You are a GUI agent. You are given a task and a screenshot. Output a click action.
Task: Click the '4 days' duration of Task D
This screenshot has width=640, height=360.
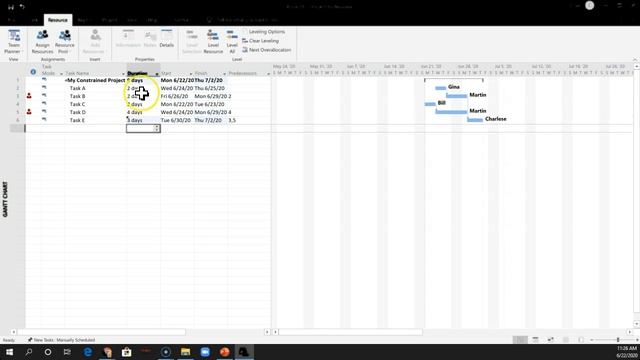[135, 112]
